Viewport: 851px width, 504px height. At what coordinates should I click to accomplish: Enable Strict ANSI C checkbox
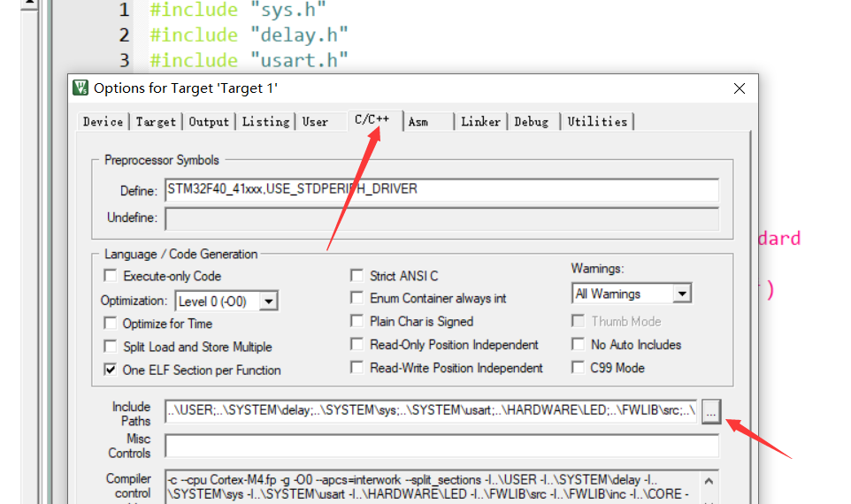(x=356, y=276)
